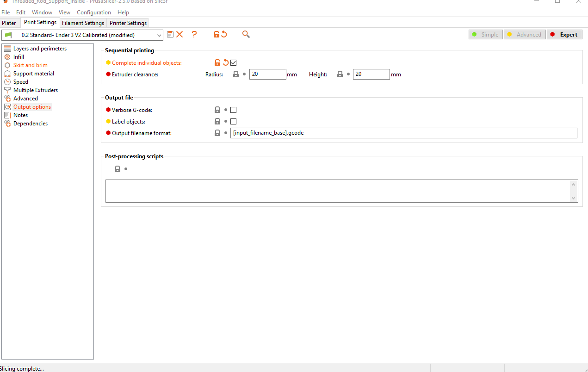Click the Expert mode button

coord(564,34)
